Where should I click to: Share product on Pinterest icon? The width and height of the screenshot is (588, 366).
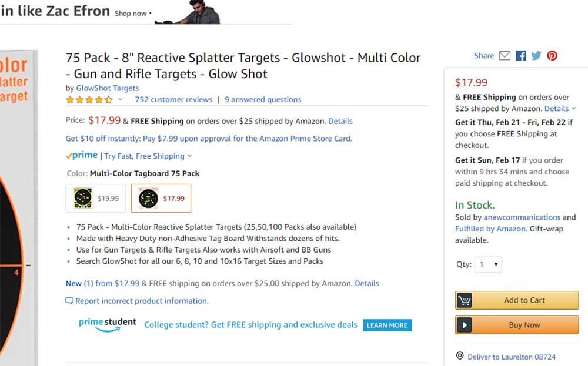click(552, 56)
